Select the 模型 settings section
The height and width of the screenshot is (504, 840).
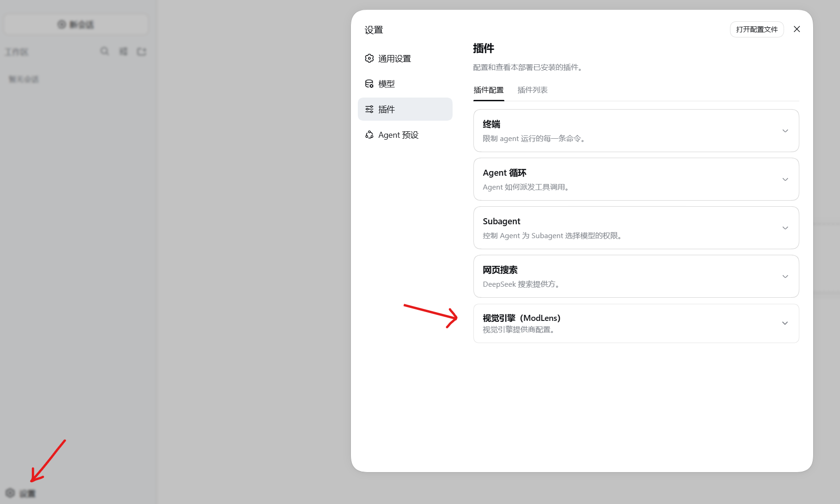tap(405, 84)
